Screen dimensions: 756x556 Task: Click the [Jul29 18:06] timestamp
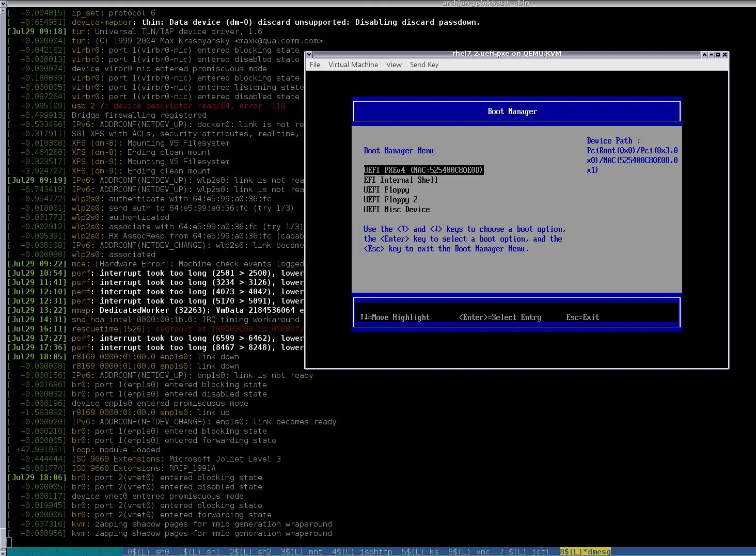pyautogui.click(x=37, y=478)
